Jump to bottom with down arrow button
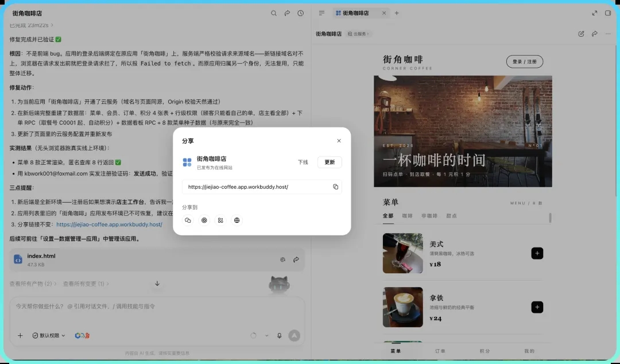 [x=157, y=283]
